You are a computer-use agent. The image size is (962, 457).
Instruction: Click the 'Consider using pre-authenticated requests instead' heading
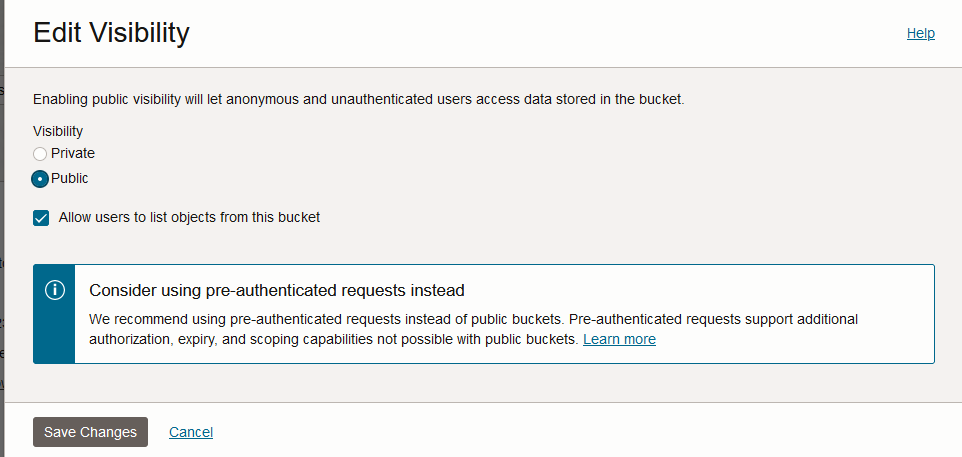click(277, 290)
